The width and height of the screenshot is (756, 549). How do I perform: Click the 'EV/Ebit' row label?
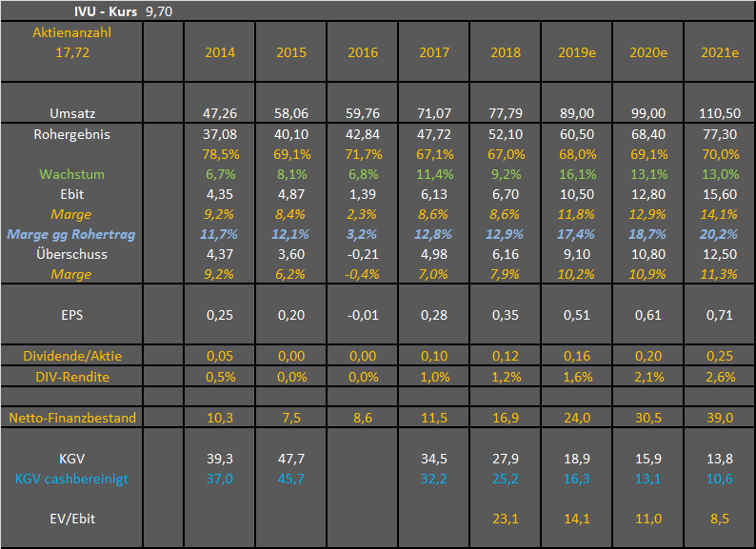[72, 519]
